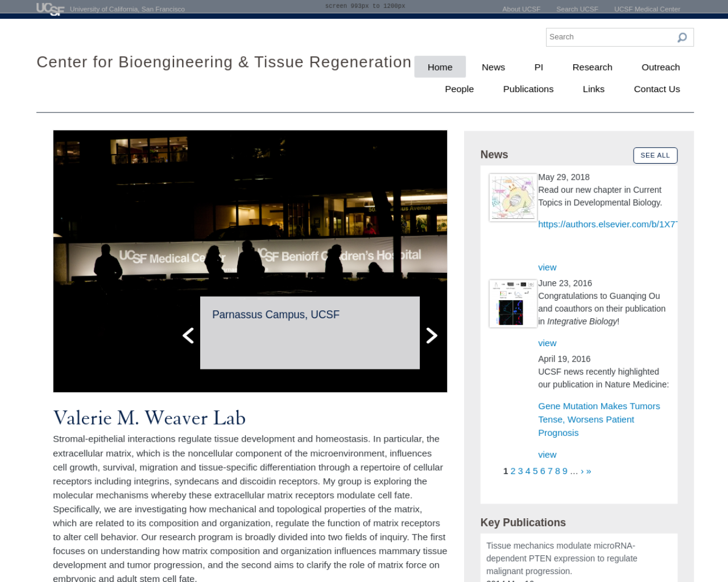Screen dimensions: 728x582
Task: Click the last-page double arrow in pager
Action: click(589, 471)
